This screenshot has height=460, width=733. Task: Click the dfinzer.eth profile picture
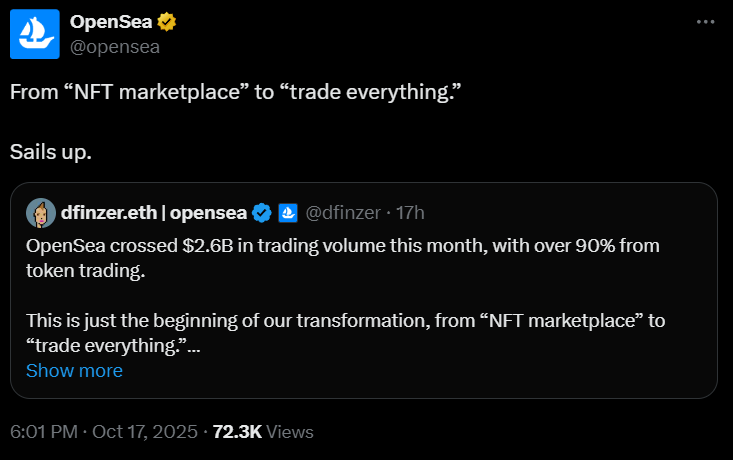[40, 212]
